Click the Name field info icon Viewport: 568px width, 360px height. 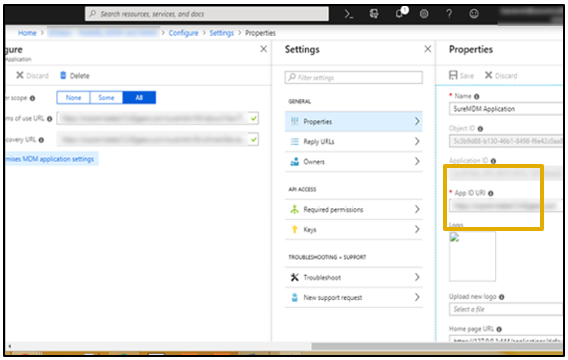477,96
